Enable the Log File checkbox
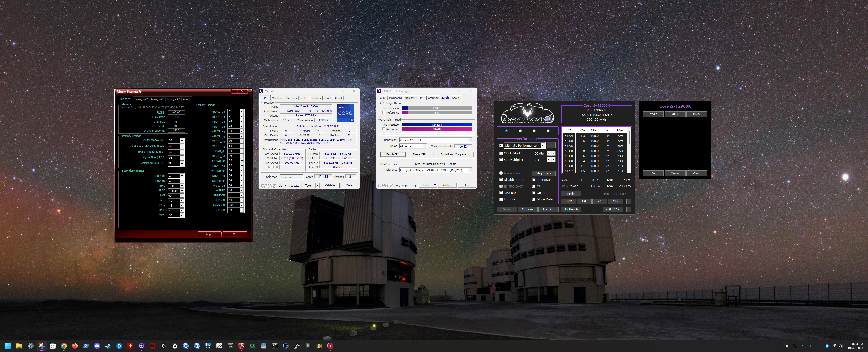 501,199
